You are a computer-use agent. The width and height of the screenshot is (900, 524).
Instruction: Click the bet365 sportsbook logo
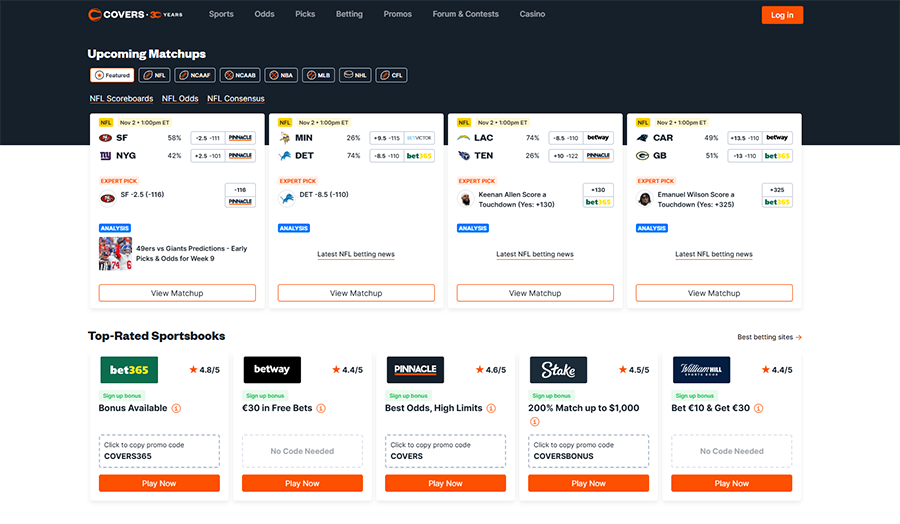tap(129, 370)
